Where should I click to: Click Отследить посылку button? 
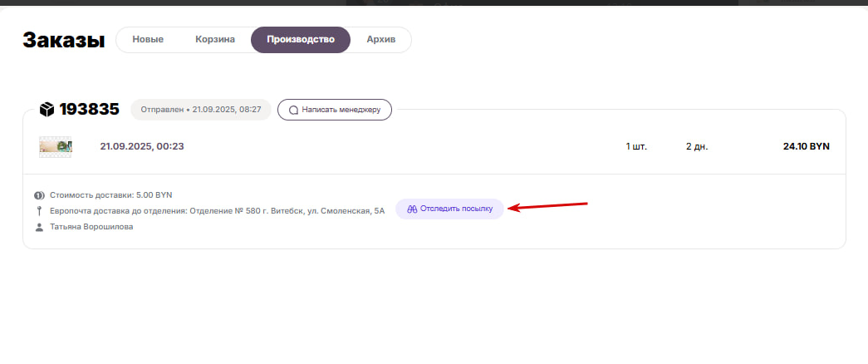pos(449,209)
